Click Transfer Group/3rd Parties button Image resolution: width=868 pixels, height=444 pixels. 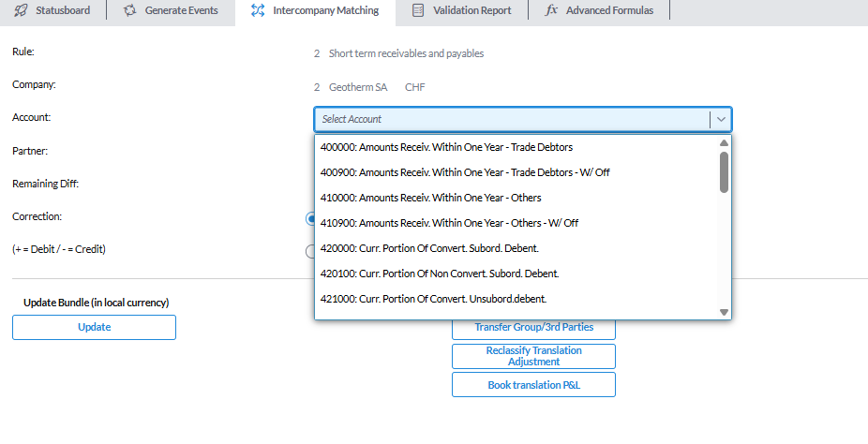[x=533, y=328]
